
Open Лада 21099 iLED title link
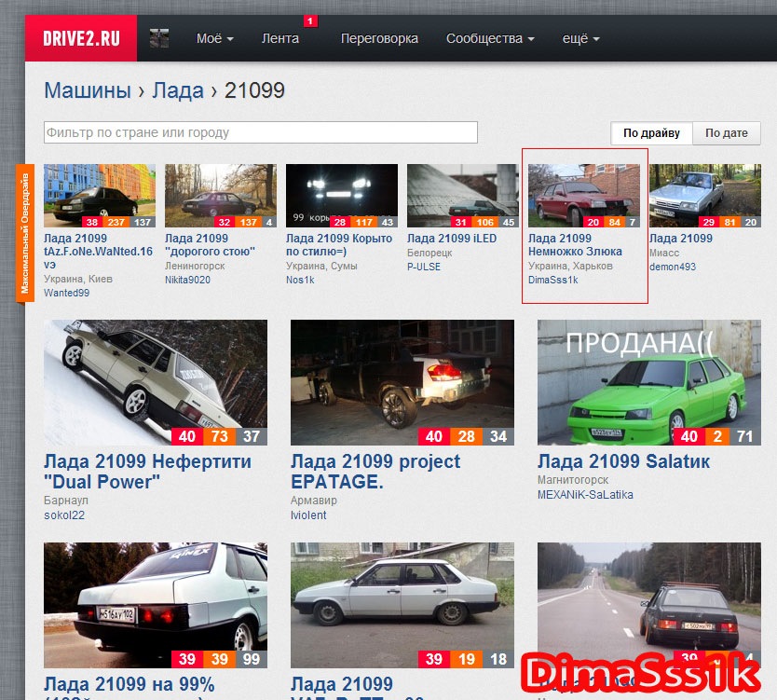[452, 239]
